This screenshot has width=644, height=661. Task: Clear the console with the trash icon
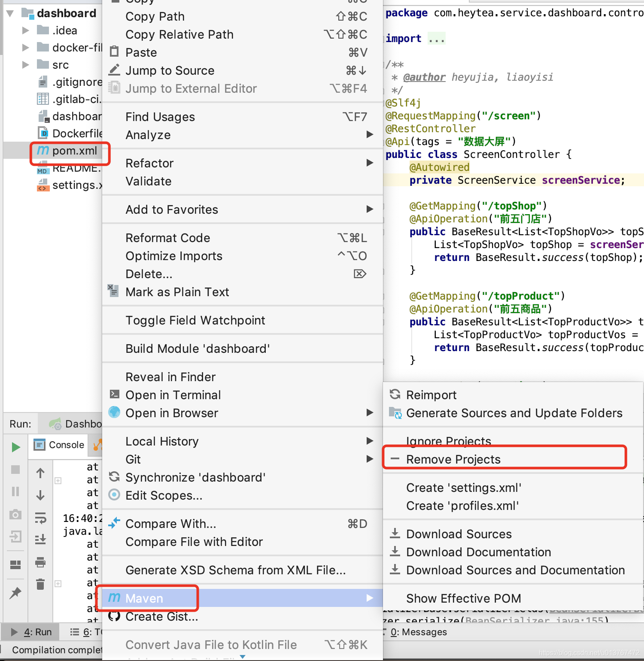[x=40, y=584]
